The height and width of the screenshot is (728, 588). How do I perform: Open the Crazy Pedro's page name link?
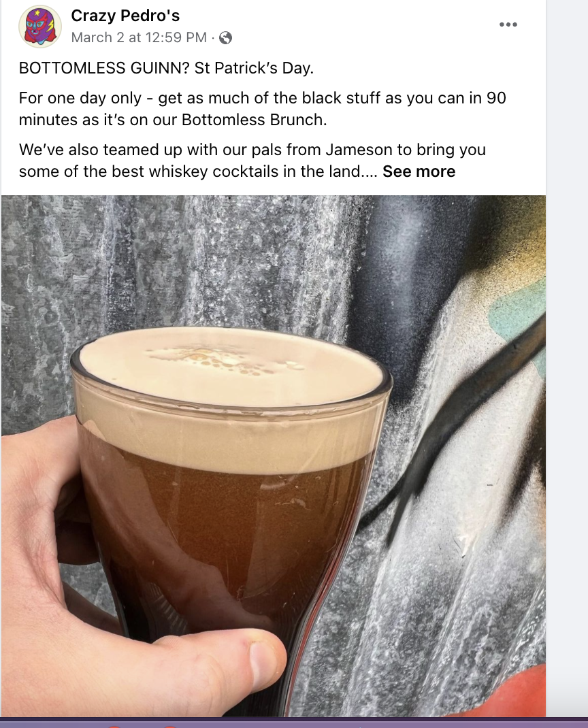pos(125,16)
